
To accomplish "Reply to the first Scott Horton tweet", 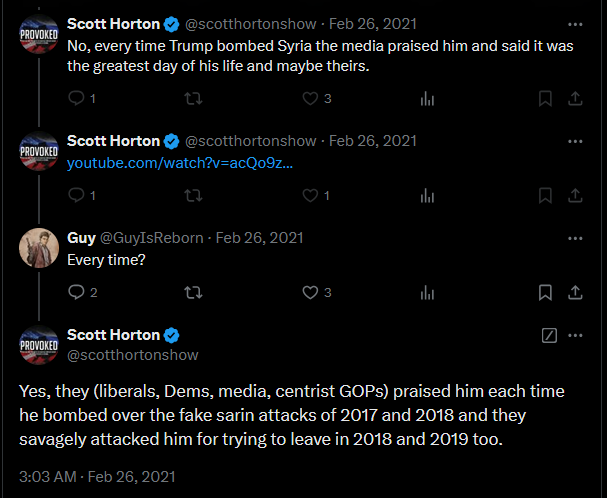I will point(76,98).
